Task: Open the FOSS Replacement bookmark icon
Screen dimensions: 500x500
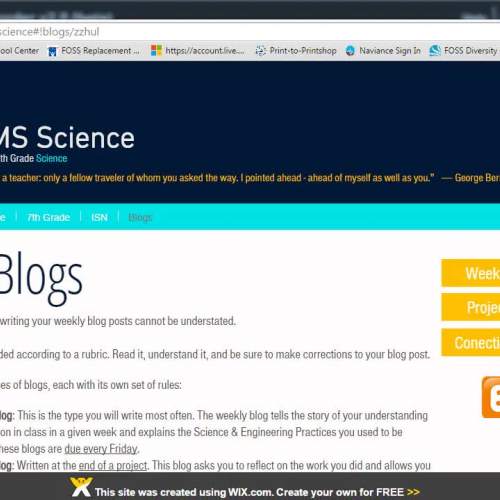Action: (x=52, y=51)
